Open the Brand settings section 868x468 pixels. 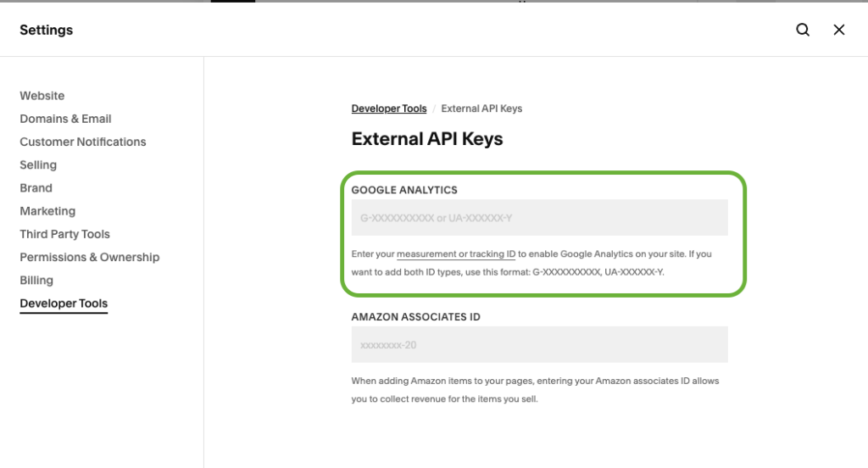pos(36,188)
